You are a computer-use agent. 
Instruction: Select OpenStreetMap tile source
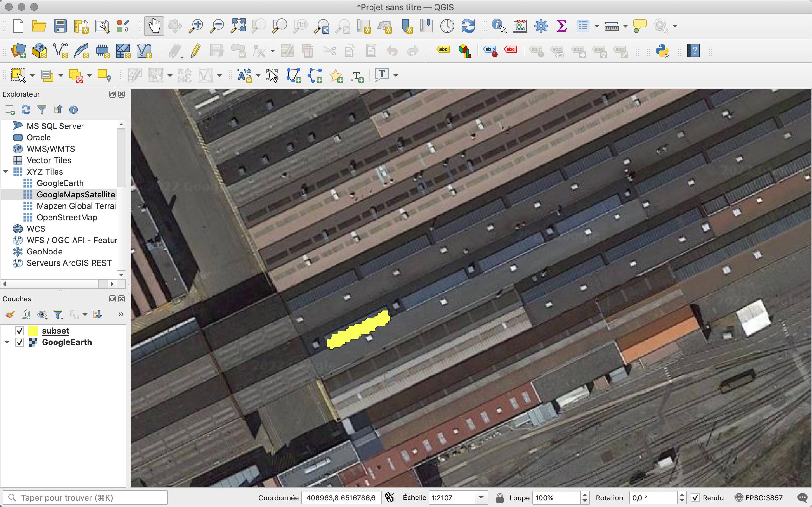click(67, 217)
